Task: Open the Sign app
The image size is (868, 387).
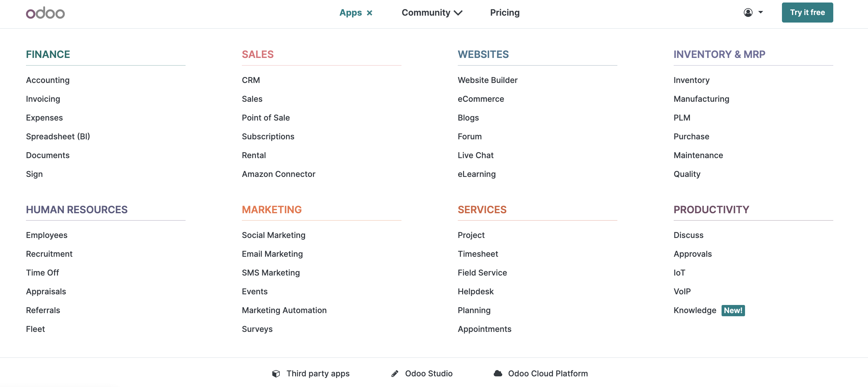Action: [x=34, y=174]
